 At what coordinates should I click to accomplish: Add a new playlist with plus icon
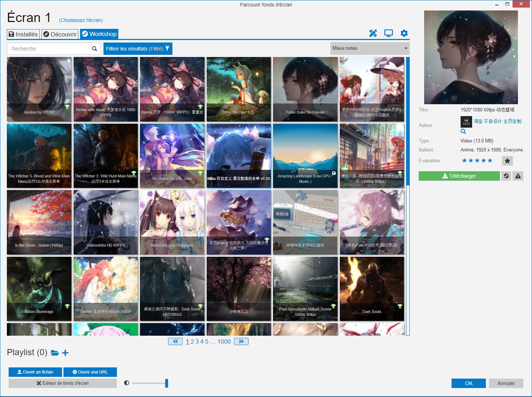(65, 353)
